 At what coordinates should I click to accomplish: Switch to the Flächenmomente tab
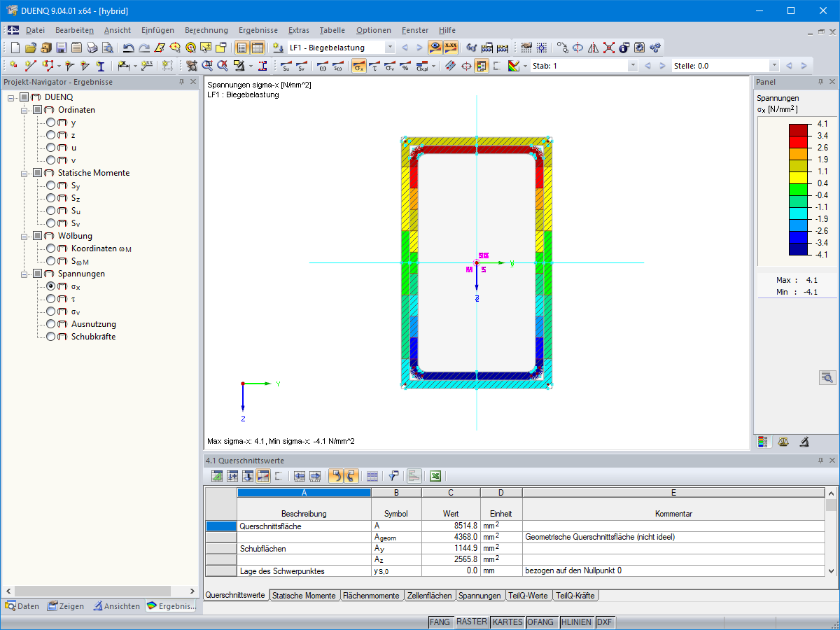pos(372,596)
